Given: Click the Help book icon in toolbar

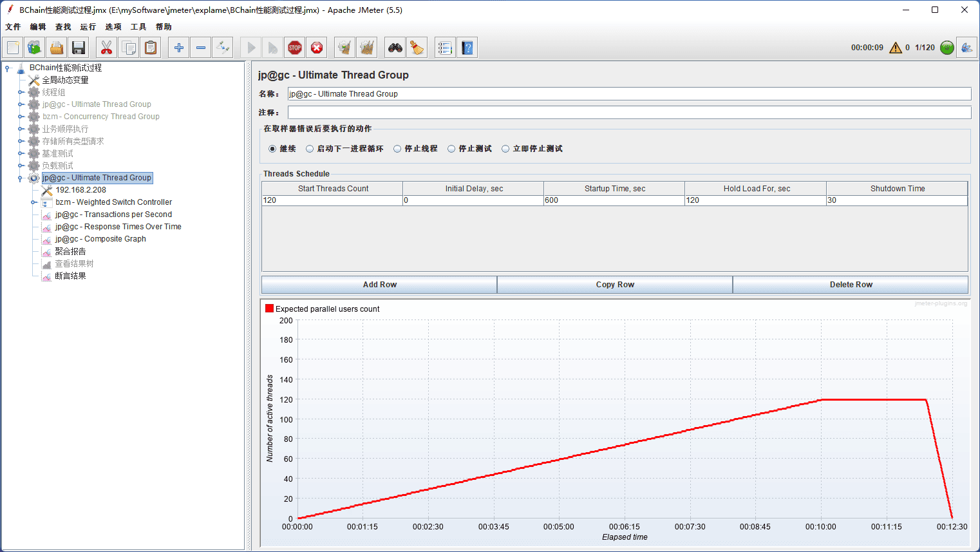Looking at the screenshot, I should (x=467, y=48).
